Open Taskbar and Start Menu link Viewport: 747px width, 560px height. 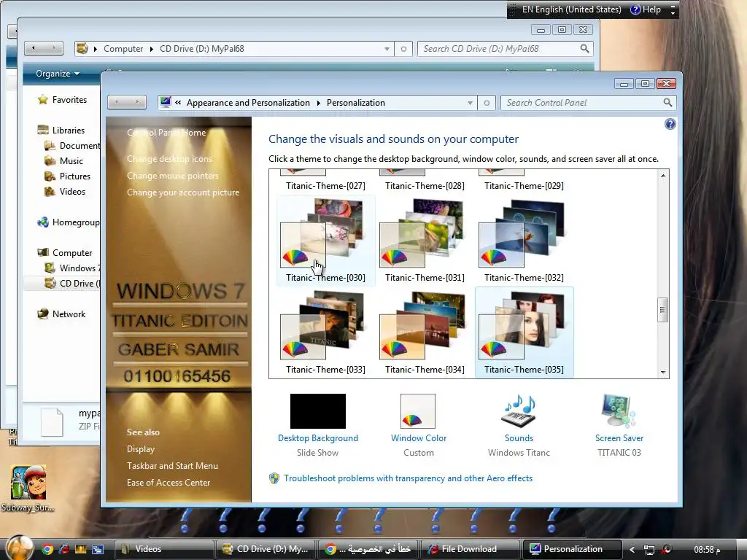click(x=172, y=466)
